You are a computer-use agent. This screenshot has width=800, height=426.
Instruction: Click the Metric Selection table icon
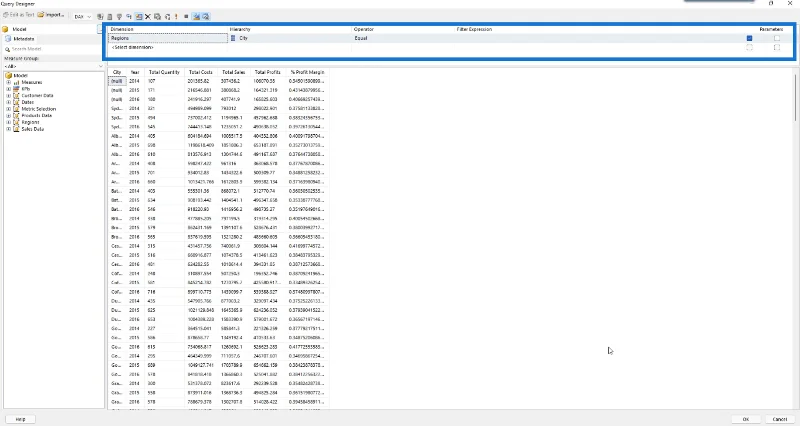point(16,109)
